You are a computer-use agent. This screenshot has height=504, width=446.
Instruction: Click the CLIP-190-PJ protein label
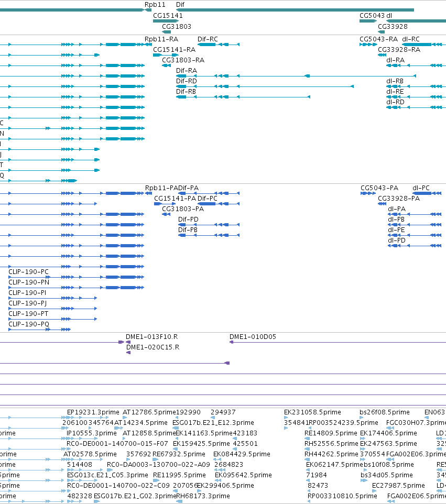click(x=28, y=303)
